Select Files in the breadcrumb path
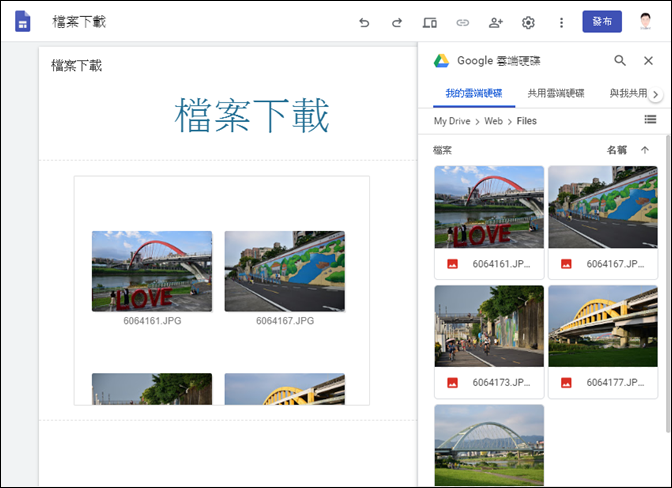Screen dimensions: 672x488 (526, 121)
